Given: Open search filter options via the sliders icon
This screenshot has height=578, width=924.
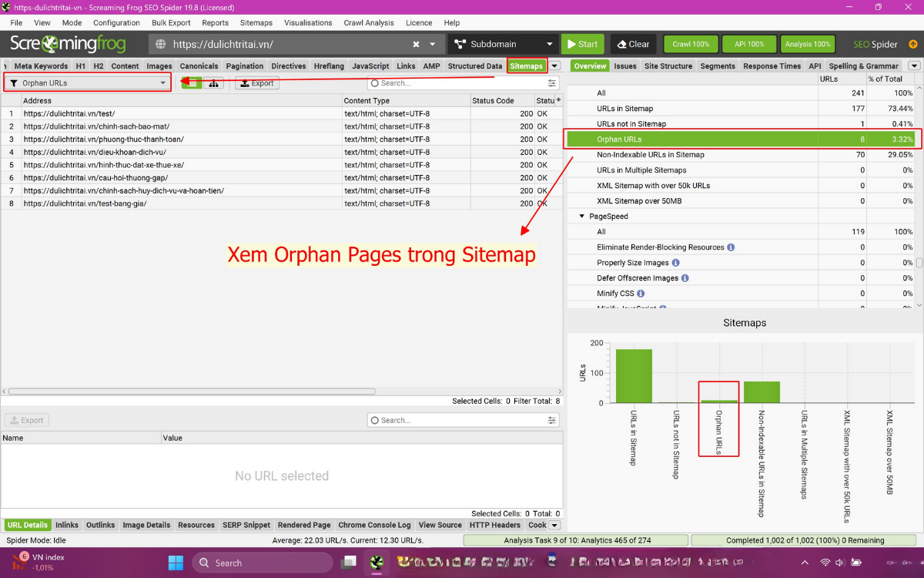Looking at the screenshot, I should click(x=551, y=83).
